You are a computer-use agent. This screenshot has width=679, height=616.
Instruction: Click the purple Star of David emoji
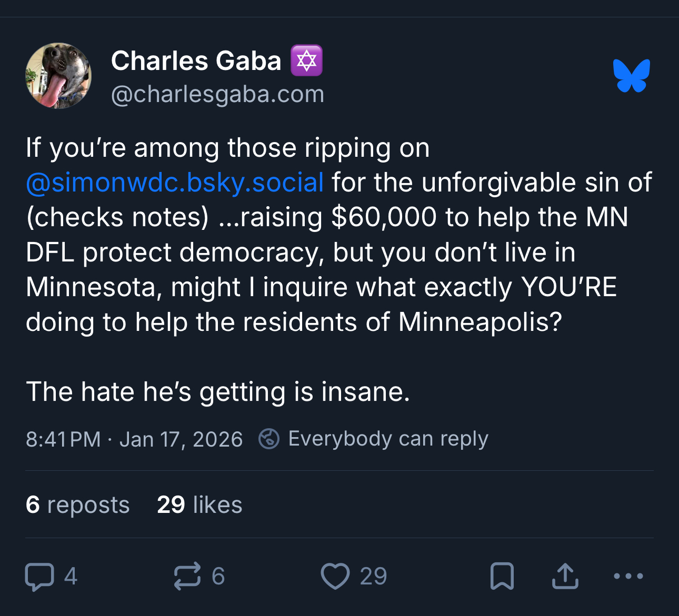[x=306, y=61]
